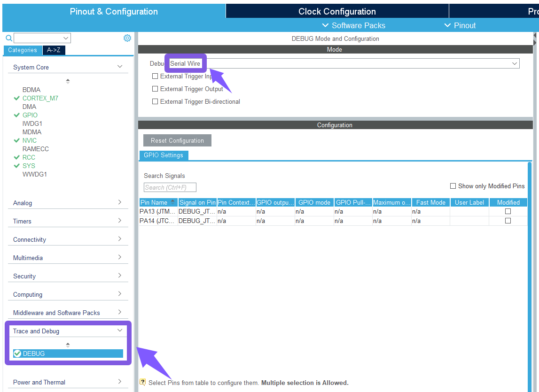Open the settings gear icon
Viewport: 539px width, 392px height.
(x=127, y=38)
